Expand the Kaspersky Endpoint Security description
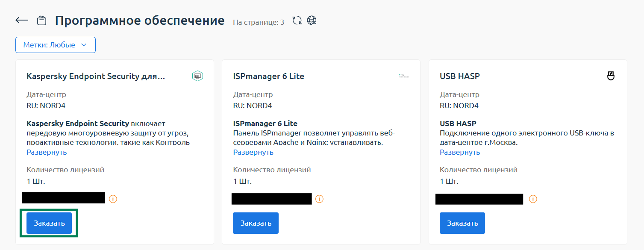Image resolution: width=644 pixels, height=250 pixels. click(x=47, y=152)
